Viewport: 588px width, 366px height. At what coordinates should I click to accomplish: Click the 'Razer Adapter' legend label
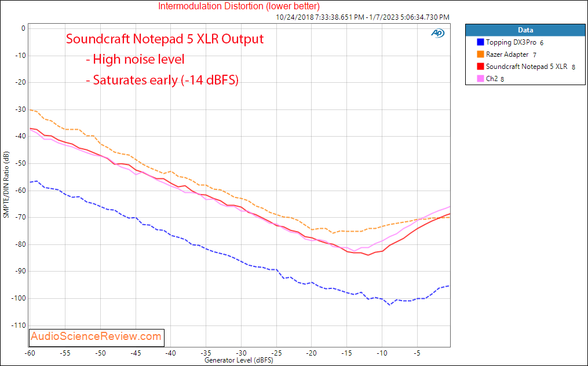point(507,54)
